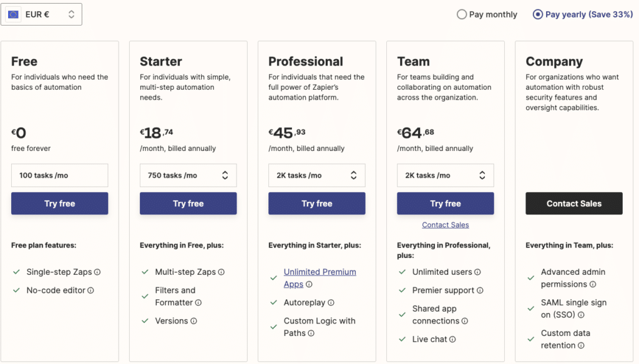Open Team plan tasks dropdown

click(x=445, y=176)
